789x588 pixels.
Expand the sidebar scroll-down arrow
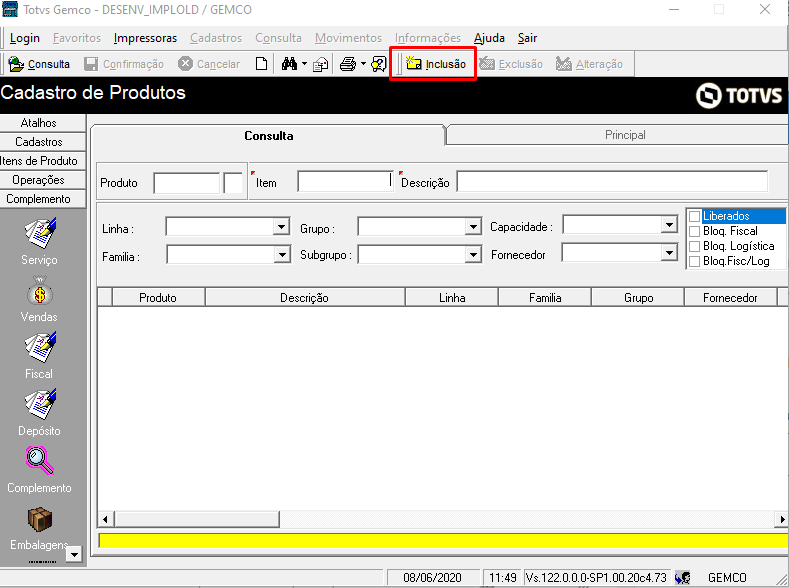pos(74,554)
